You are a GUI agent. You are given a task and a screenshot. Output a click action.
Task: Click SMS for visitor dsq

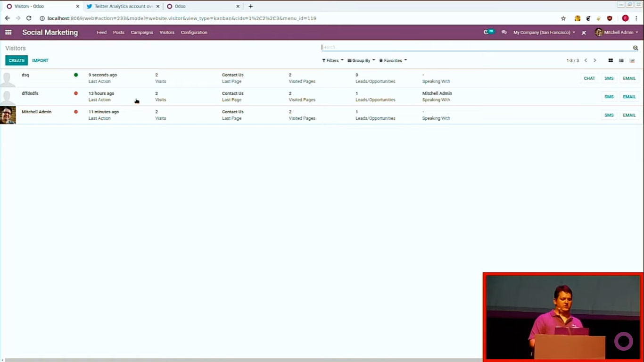coord(609,78)
